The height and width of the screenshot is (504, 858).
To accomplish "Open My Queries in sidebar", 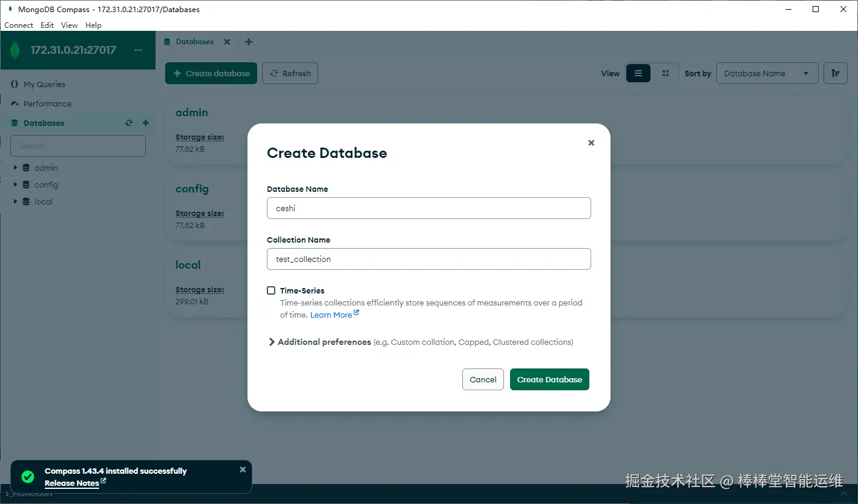I will click(x=44, y=84).
